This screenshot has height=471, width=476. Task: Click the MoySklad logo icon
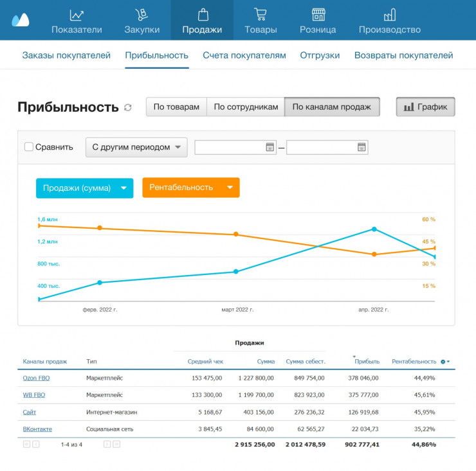click(21, 20)
